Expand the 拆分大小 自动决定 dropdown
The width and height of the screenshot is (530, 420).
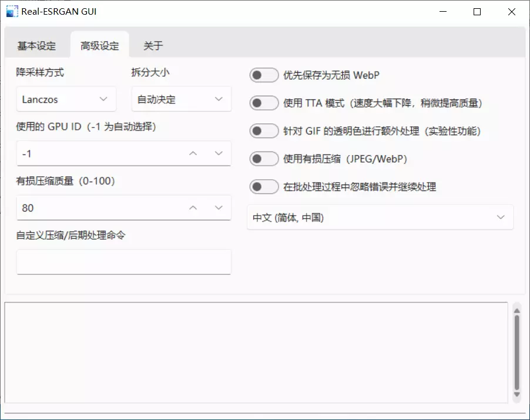tap(181, 99)
